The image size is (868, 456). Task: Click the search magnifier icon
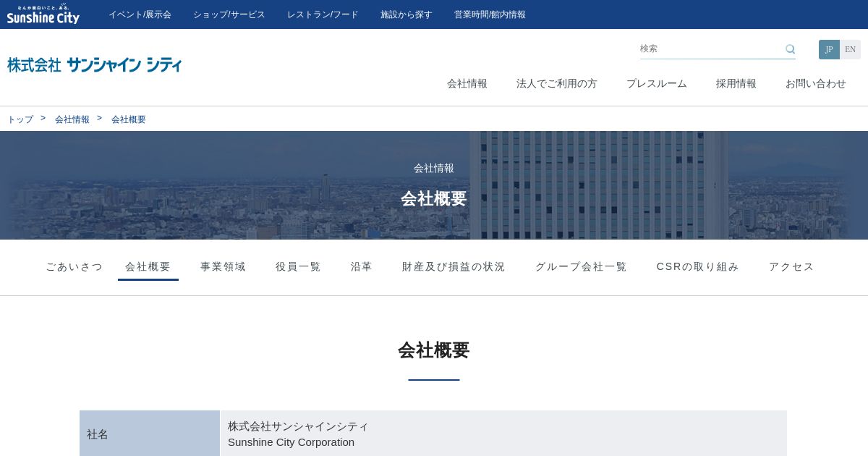tap(790, 49)
